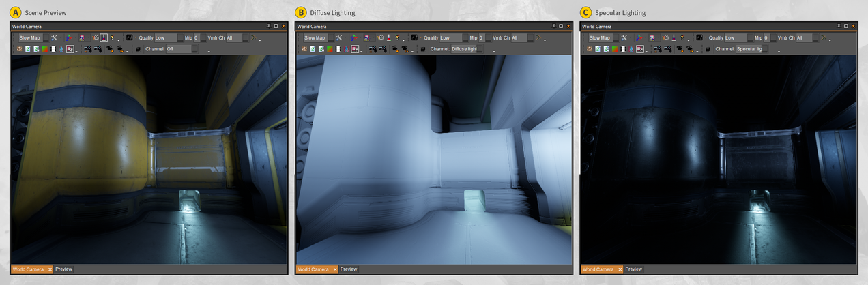The width and height of the screenshot is (868, 285).
Task: Select Preview tab in Scene Preview window
Action: click(x=63, y=269)
